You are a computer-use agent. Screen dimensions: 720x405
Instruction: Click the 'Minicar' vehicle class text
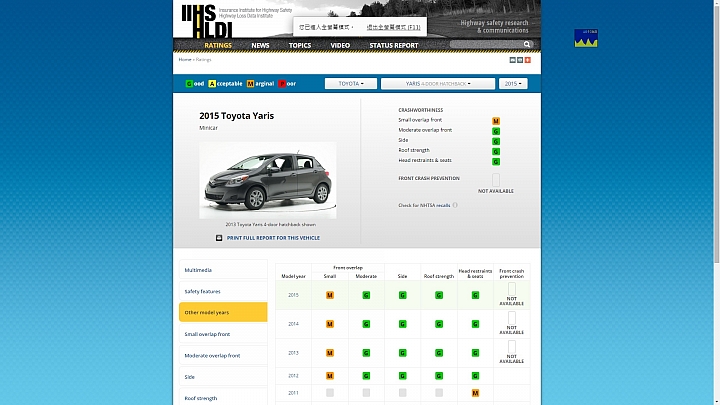tap(208, 128)
